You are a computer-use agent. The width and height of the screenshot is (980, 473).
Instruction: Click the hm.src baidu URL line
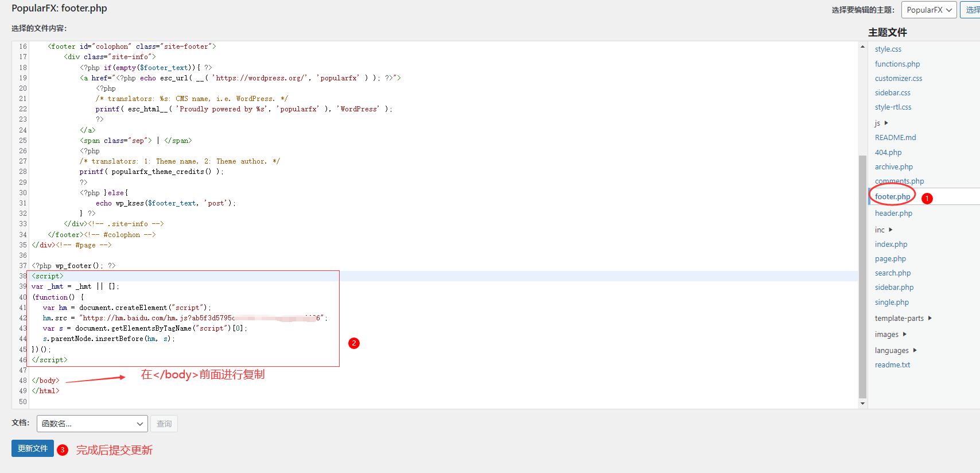click(x=185, y=318)
